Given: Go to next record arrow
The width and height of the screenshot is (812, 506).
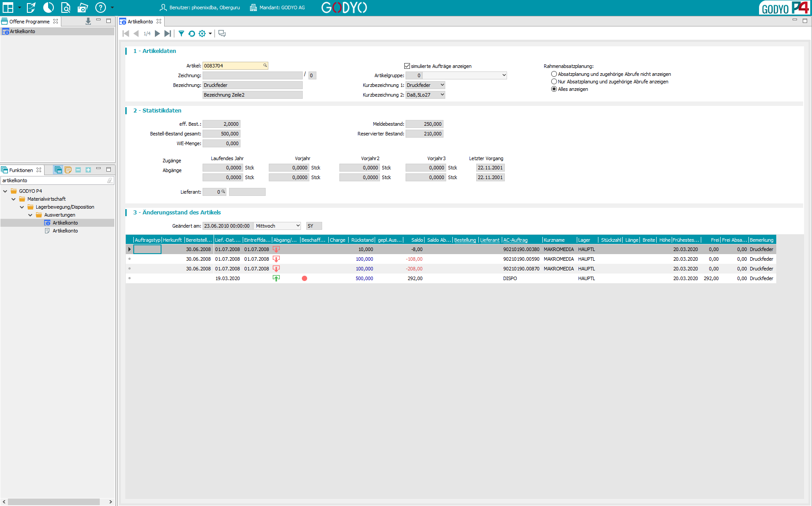Looking at the screenshot, I should 157,34.
